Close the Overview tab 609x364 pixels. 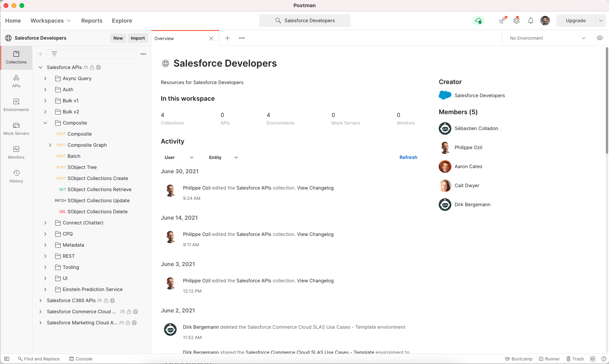pyautogui.click(x=211, y=38)
